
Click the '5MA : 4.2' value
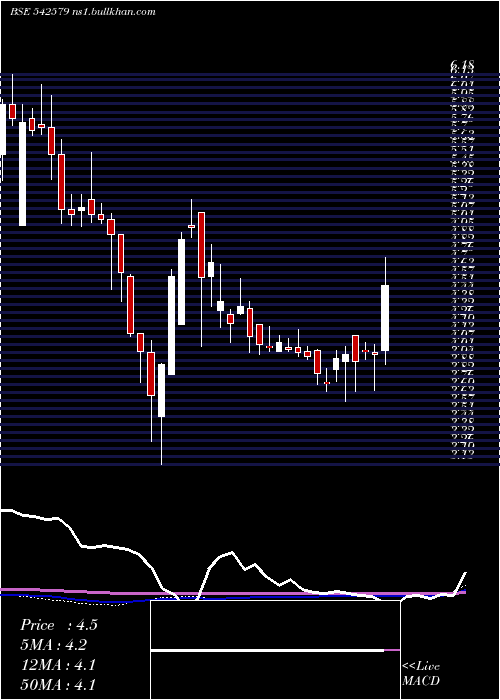point(54,645)
